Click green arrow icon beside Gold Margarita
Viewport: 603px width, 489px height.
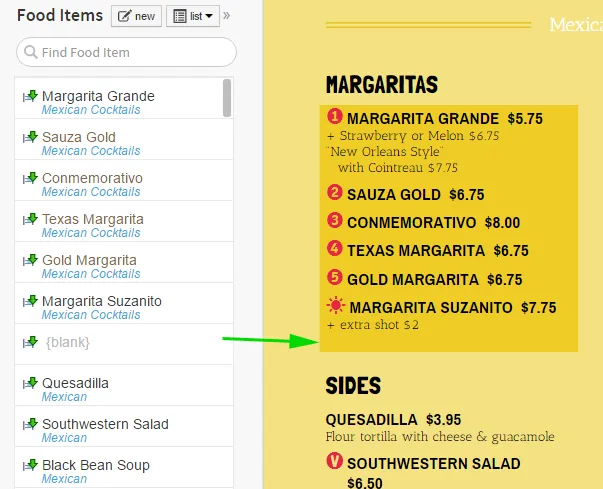pos(31,260)
